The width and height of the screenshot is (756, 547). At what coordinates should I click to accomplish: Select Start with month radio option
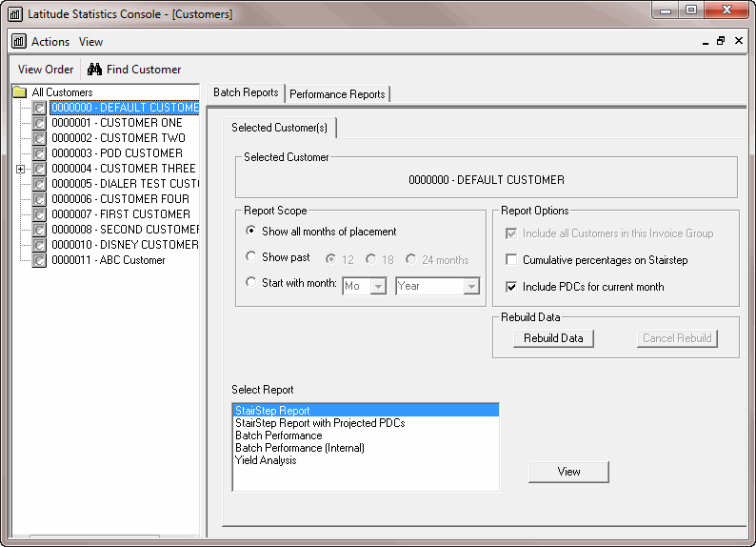pos(251,283)
